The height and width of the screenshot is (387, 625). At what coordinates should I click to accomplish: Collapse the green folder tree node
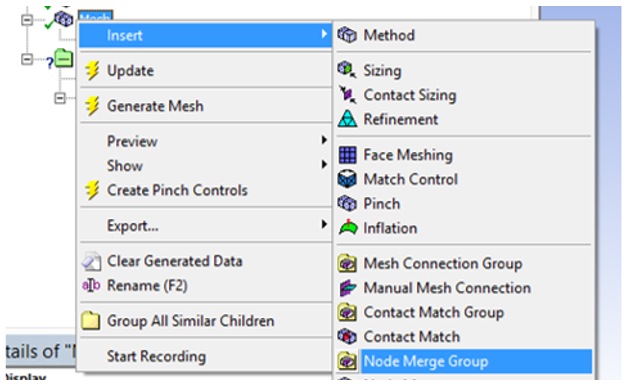pos(27,59)
